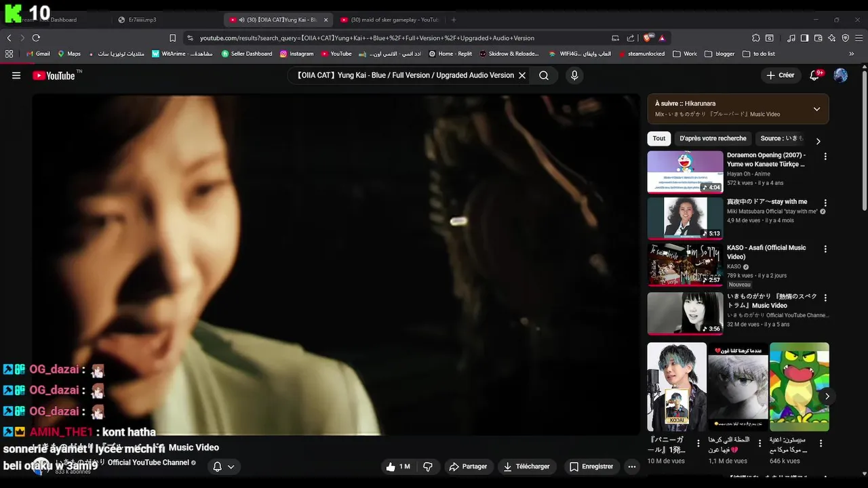The image size is (868, 488).
Task: Open the music note playlist icon
Action: coord(791,38)
